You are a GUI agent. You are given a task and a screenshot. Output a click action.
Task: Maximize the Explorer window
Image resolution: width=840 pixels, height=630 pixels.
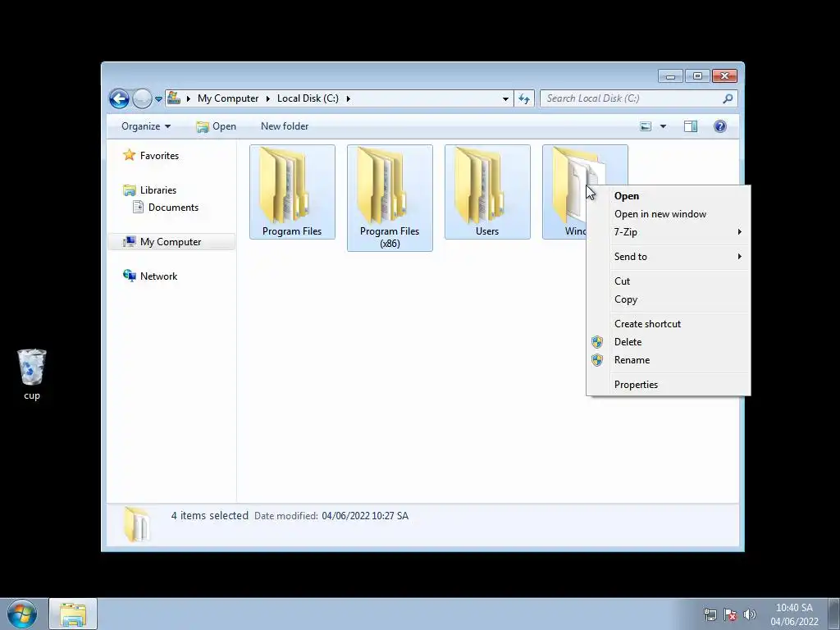click(x=697, y=76)
